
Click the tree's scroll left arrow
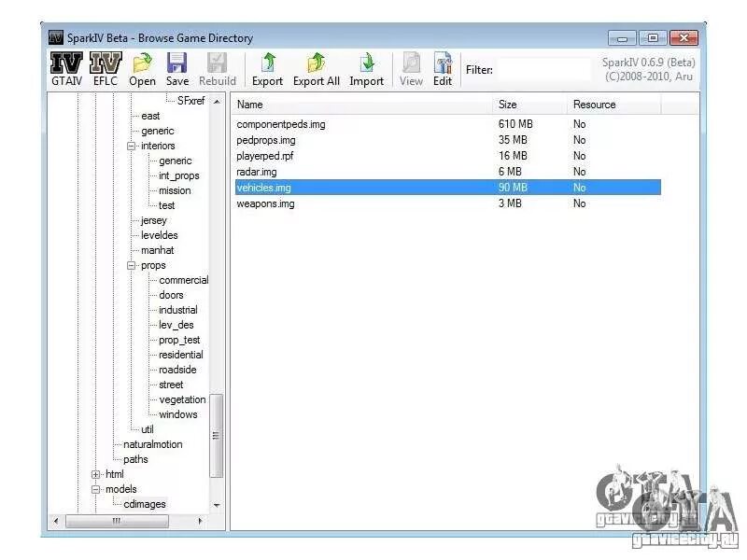pyautogui.click(x=56, y=521)
